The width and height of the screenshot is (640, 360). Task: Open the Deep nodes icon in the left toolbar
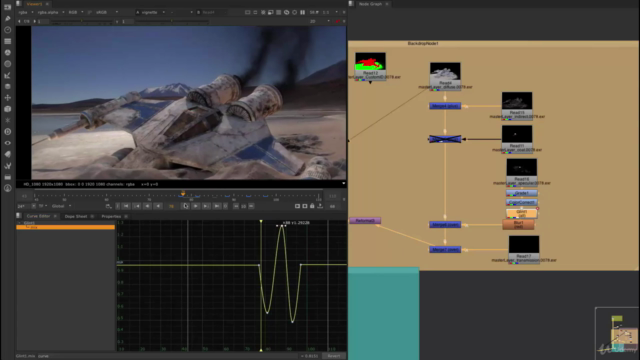[x=7, y=132]
